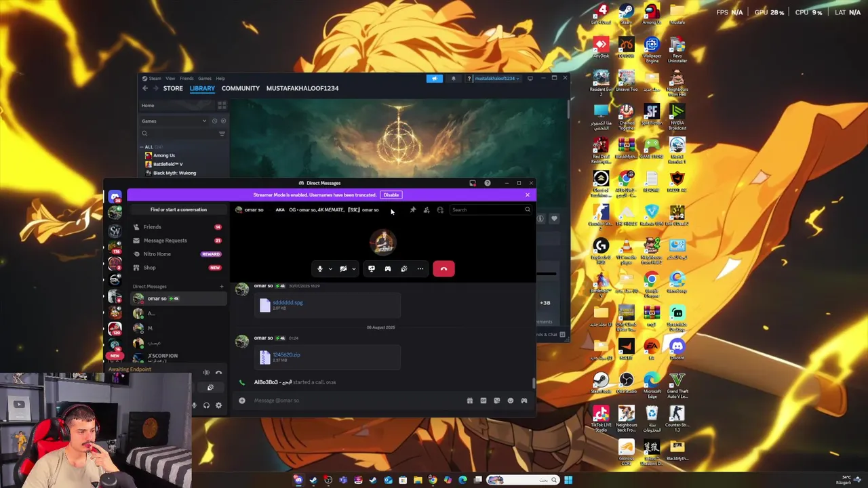
Task: Open Steam account name dropdown
Action: point(497,79)
